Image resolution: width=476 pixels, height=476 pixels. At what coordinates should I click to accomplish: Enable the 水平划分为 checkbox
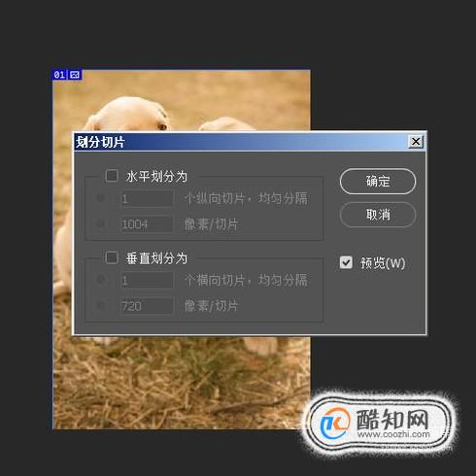(112, 176)
